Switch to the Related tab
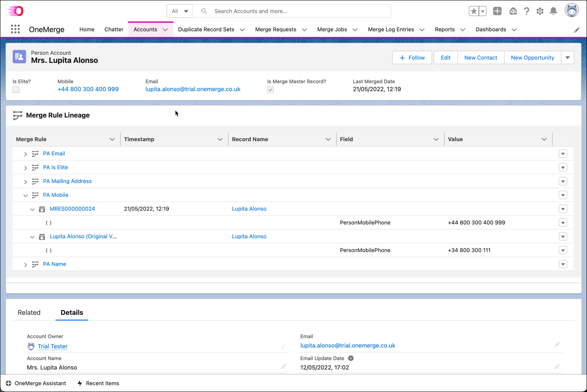The image size is (587, 392). click(x=29, y=312)
